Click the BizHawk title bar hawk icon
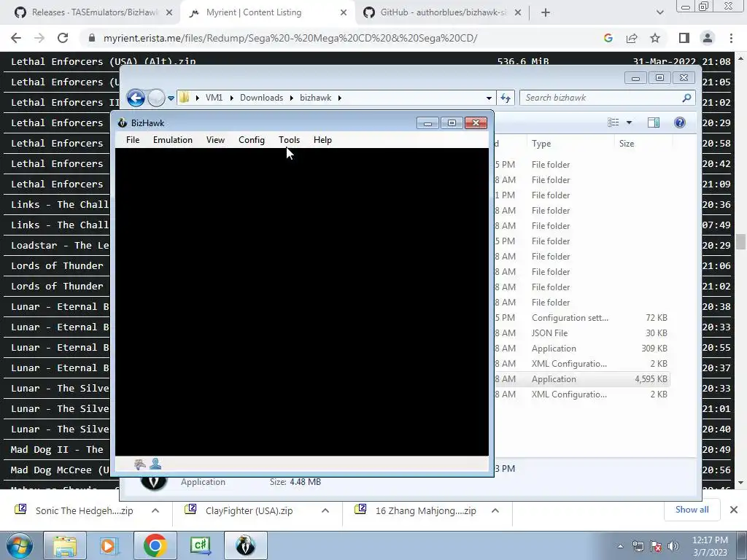Viewport: 747px width, 560px height. tap(123, 122)
